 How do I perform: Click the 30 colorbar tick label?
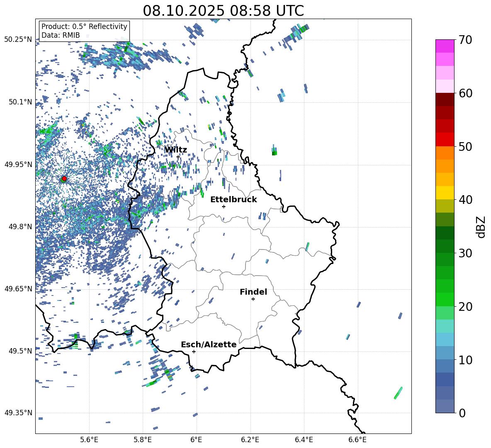465,253
